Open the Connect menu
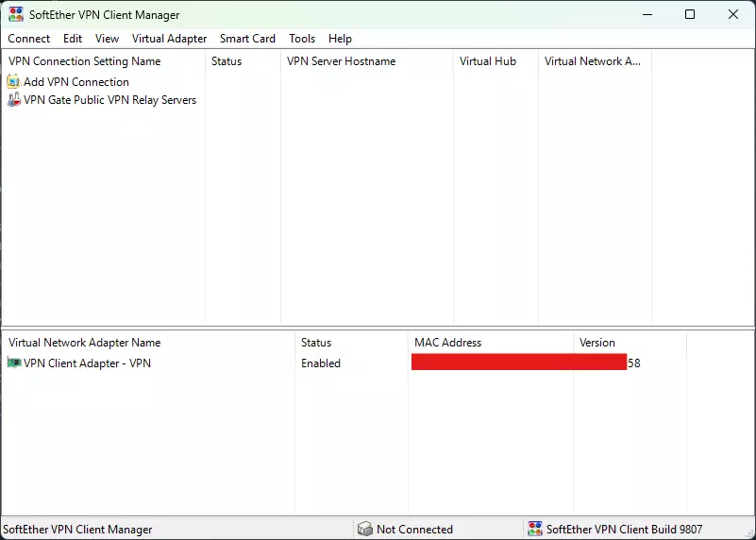This screenshot has width=756, height=540. [29, 39]
